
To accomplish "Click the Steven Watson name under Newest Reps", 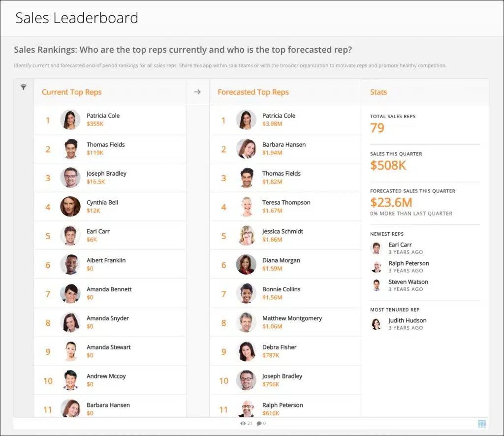I will click(408, 282).
